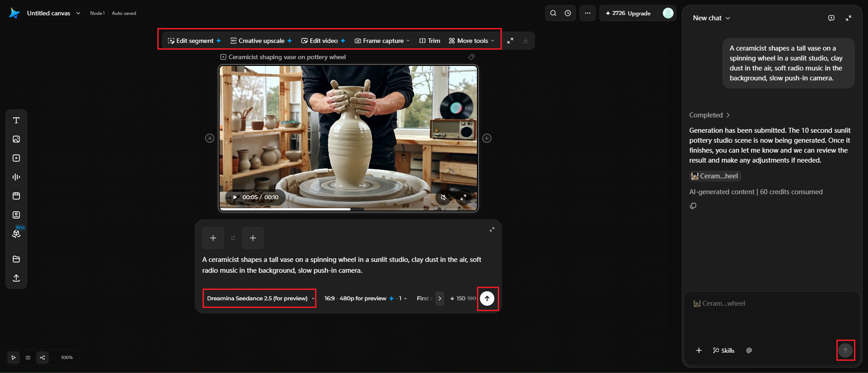Collapse the chat panel
The height and width of the screenshot is (373, 868).
point(849,18)
